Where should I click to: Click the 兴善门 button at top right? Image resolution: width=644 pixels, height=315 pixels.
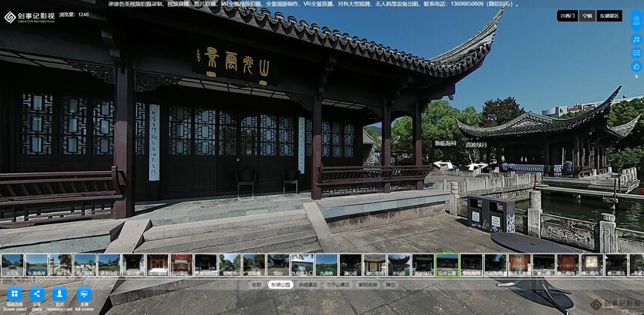(567, 16)
